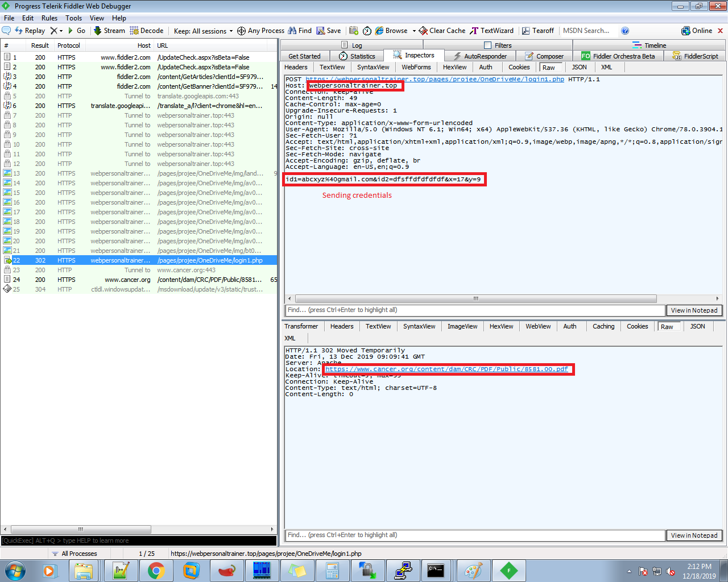Viewport: 728px width, 582px height.
Task: Select the response ImageView inspector tab
Action: click(462, 326)
